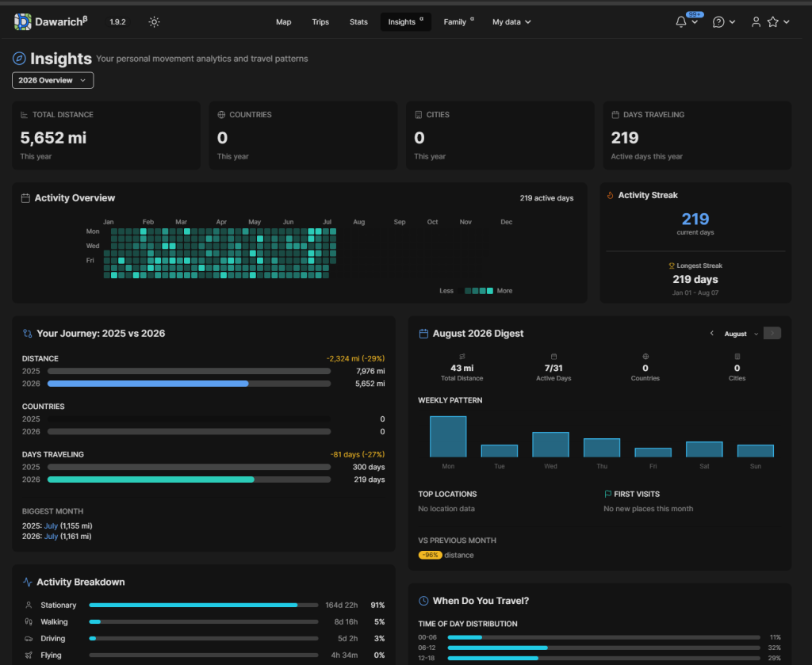This screenshot has height=665, width=812.
Task: Click the Activity Streak flame icon
Action: point(610,195)
